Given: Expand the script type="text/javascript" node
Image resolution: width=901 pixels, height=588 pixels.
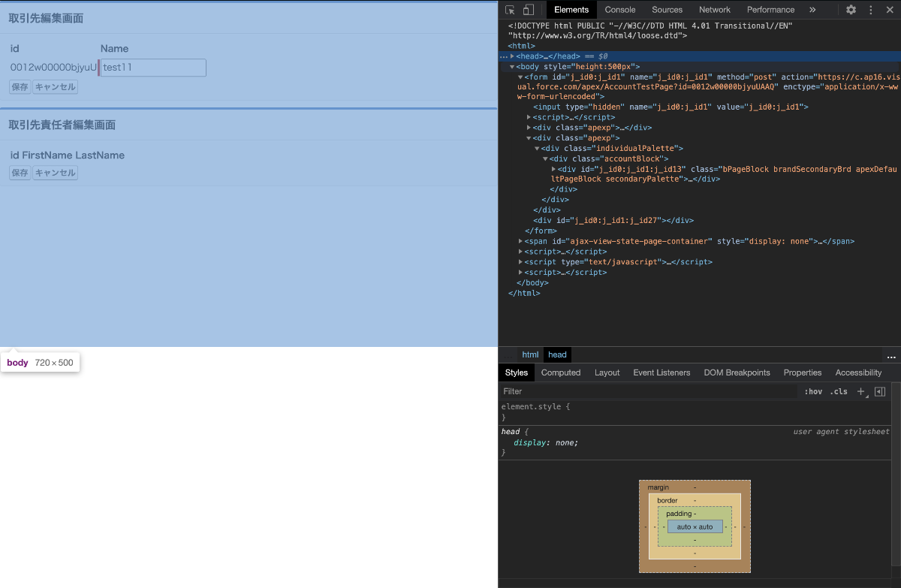Looking at the screenshot, I should pos(520,262).
